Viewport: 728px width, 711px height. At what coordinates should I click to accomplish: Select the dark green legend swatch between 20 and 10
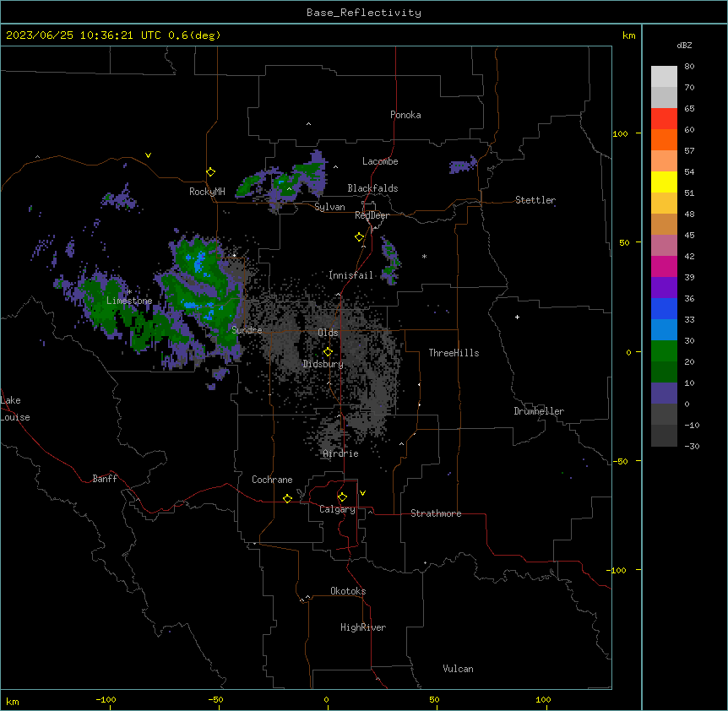(x=664, y=372)
